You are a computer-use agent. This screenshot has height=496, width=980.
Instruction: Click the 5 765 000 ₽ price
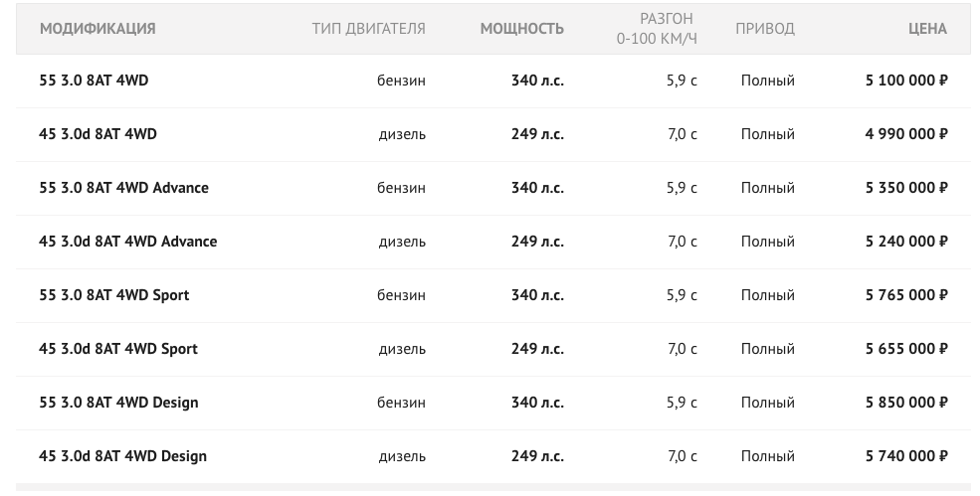pyautogui.click(x=906, y=295)
